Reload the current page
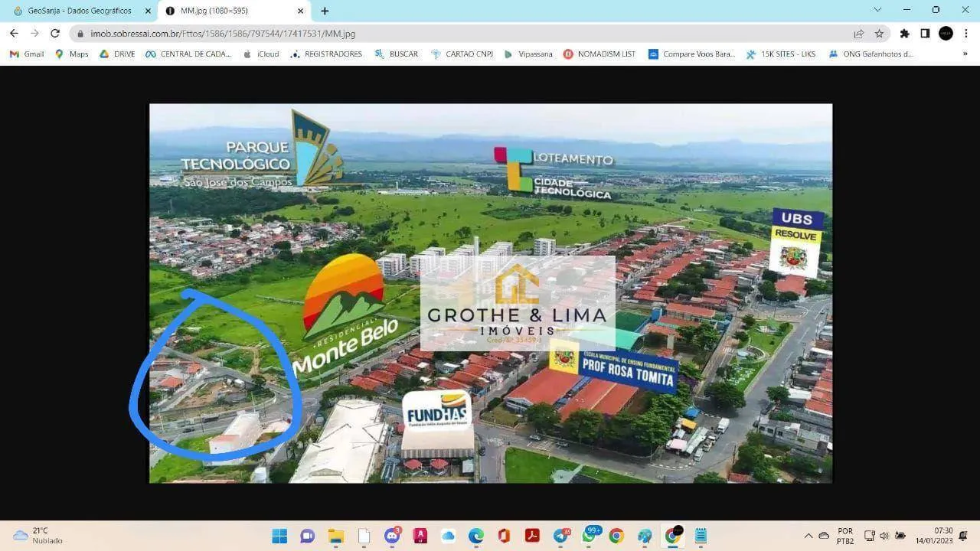 coord(55,34)
